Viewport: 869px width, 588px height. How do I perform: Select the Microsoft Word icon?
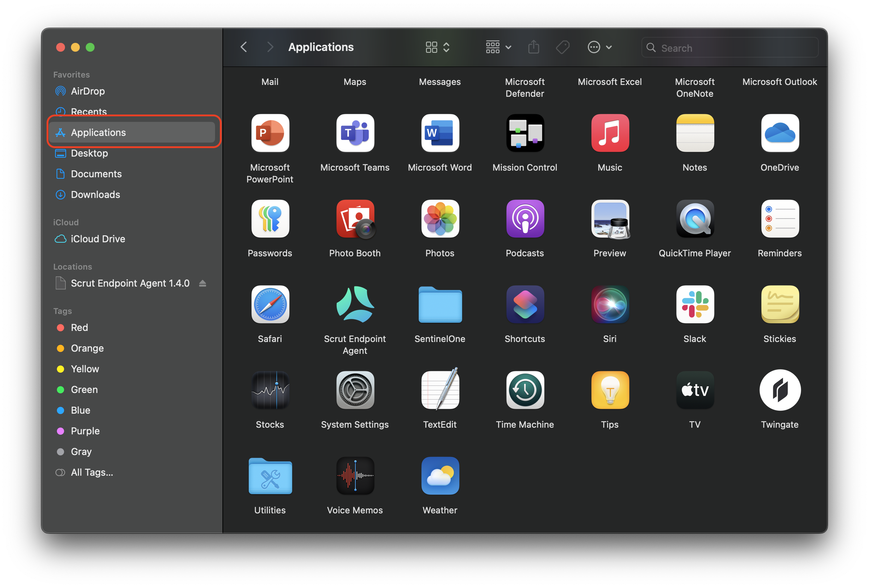(x=440, y=133)
